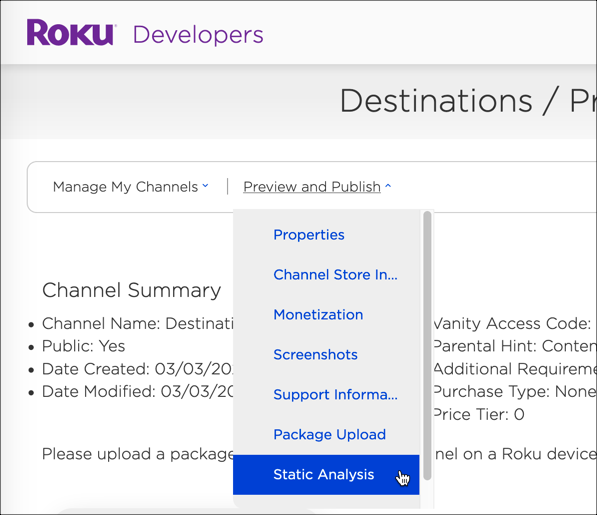Image resolution: width=597 pixels, height=515 pixels.
Task: Click the 'Date Modified' list entry
Action: 137,392
